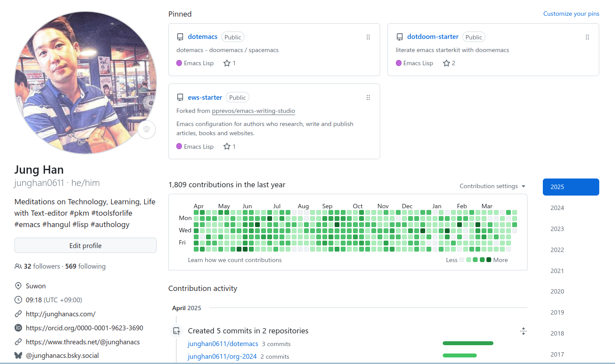
Task: Open pprevos/emacs-writing-studio fork source link
Action: pyautogui.click(x=253, y=111)
